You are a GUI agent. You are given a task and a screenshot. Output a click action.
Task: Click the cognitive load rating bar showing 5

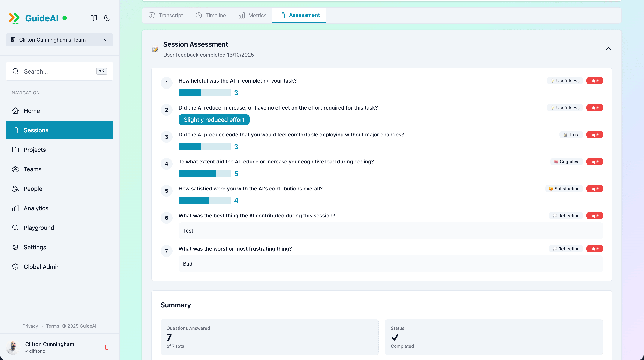[205, 173]
